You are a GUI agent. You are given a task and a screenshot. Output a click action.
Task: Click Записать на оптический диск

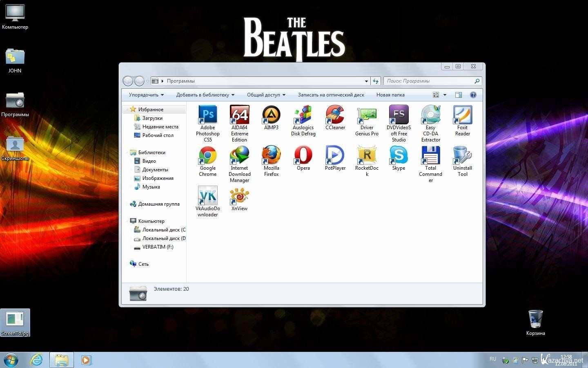click(331, 95)
